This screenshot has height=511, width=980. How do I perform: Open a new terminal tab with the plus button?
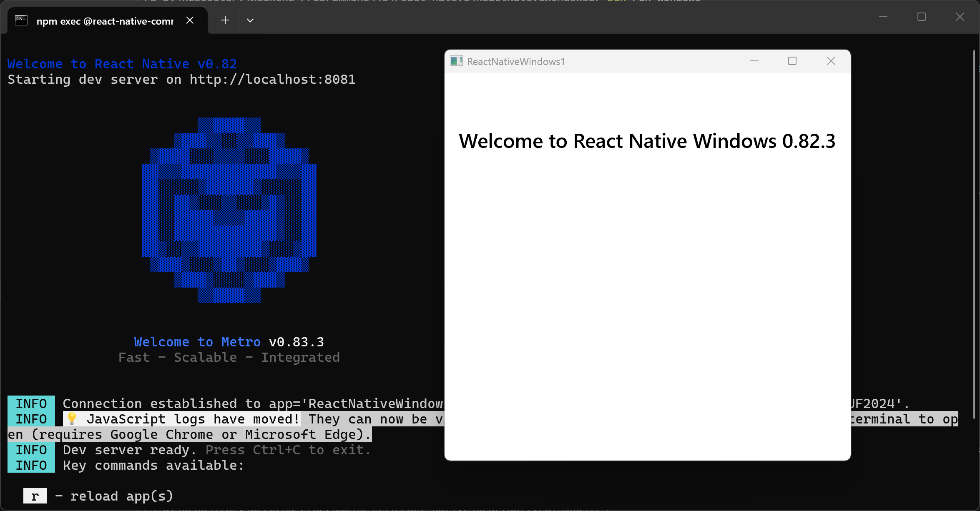tap(225, 20)
